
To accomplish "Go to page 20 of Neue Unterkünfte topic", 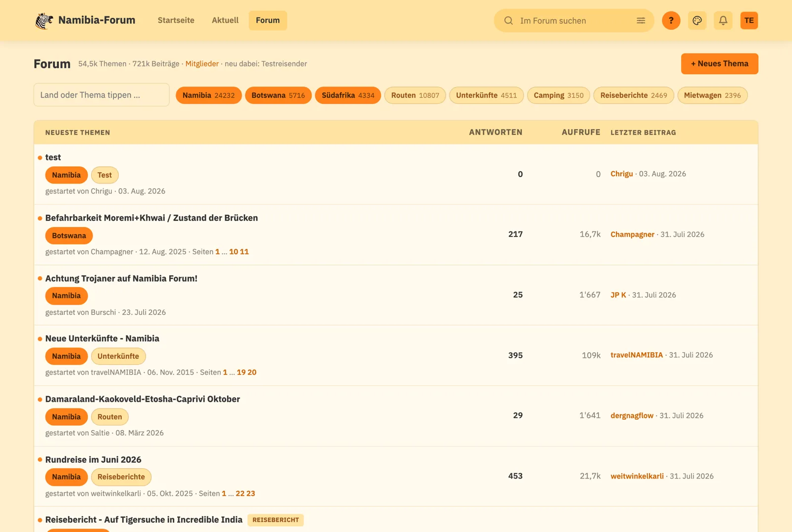I will (252, 373).
